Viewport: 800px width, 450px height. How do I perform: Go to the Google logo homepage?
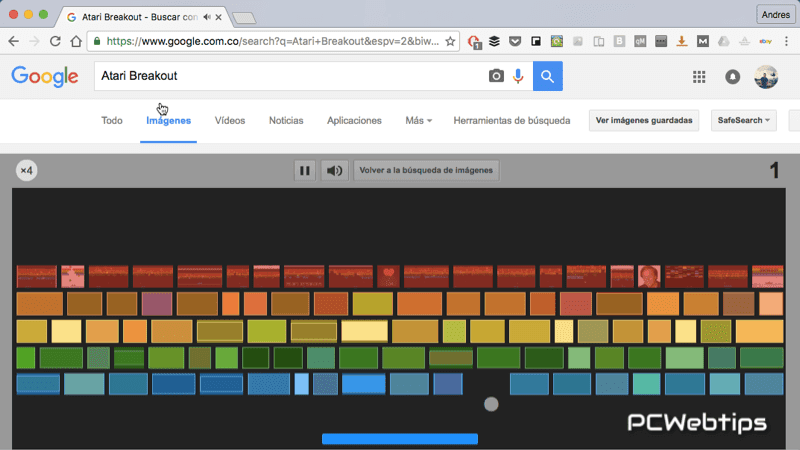[x=45, y=77]
